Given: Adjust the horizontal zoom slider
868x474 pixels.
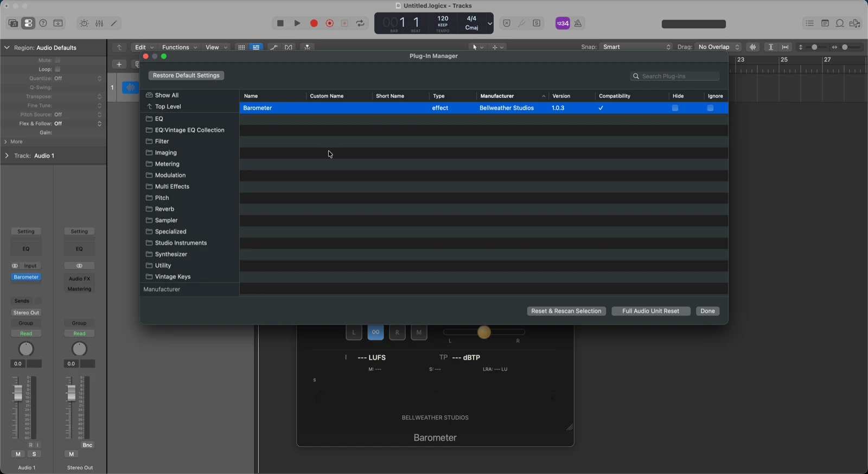Looking at the screenshot, I should coord(845,47).
